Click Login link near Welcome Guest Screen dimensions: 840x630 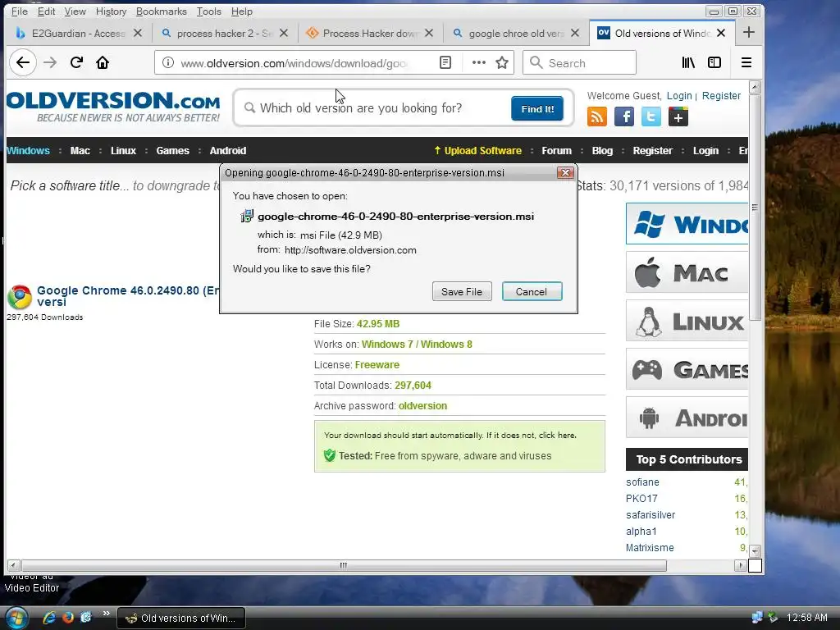click(x=679, y=95)
